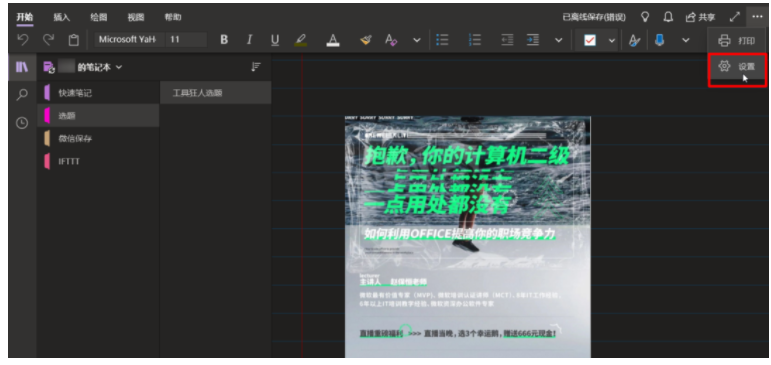Undo the last action
Viewport: 771px width, 365px height.
(x=23, y=39)
